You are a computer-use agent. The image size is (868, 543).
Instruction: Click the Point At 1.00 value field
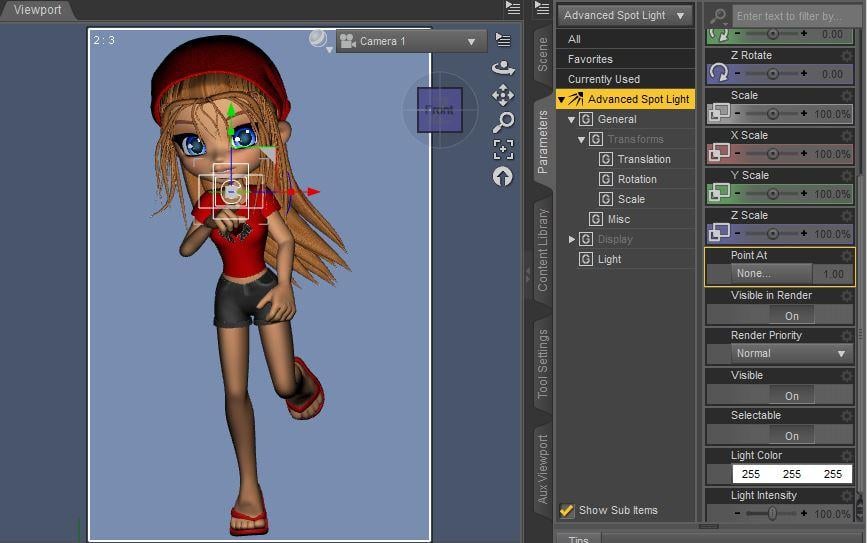click(833, 273)
